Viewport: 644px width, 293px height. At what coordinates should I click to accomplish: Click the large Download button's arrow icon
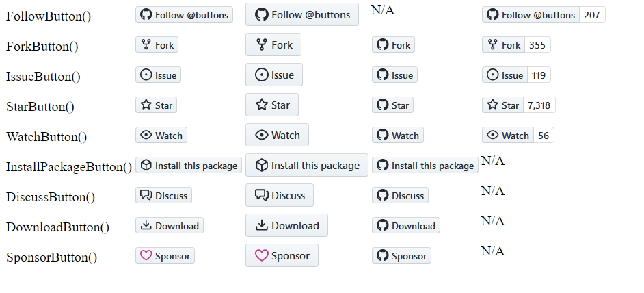coord(262,225)
